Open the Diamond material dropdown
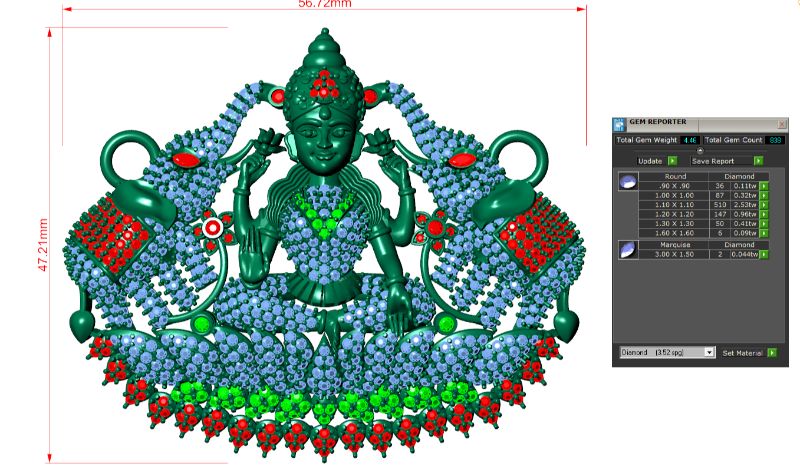The image size is (800, 473). [708, 353]
